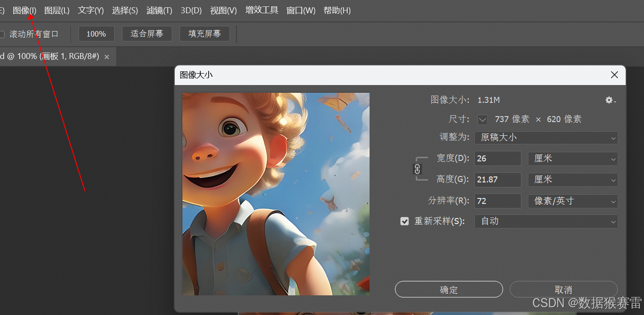Image resolution: width=644 pixels, height=315 pixels.
Task: Open the 图像(I) menu
Action: (x=25, y=10)
